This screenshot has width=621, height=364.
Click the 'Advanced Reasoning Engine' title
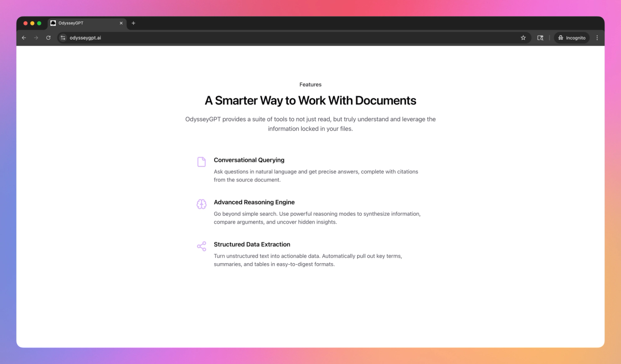pyautogui.click(x=254, y=202)
